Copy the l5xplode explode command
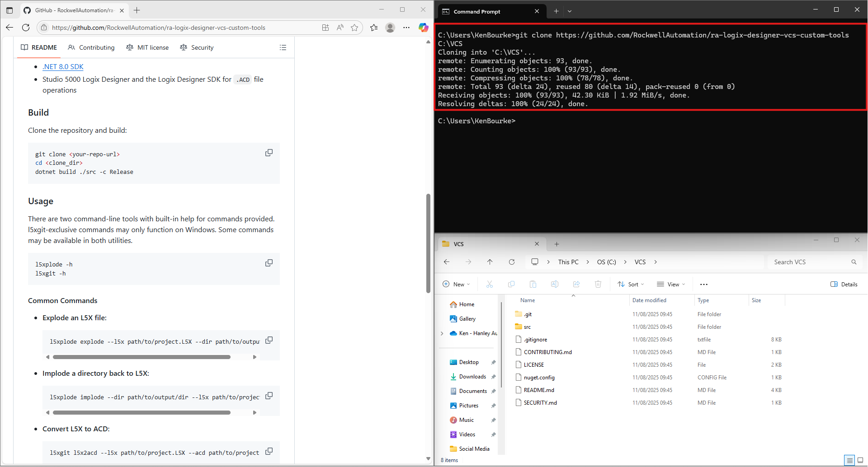 [x=269, y=340]
